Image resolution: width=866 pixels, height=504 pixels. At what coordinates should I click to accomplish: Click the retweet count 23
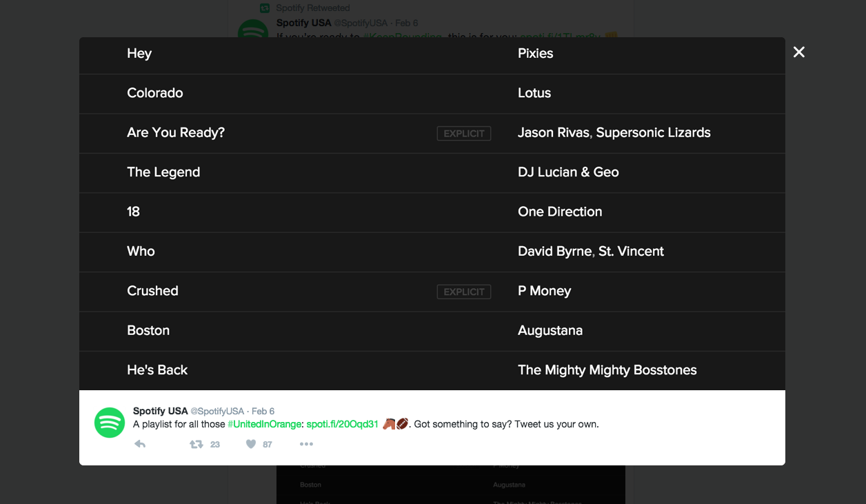[x=215, y=445]
